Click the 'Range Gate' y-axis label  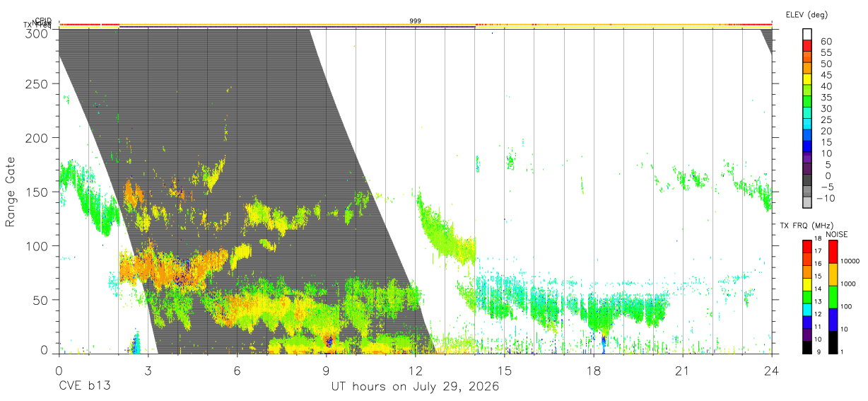11,192
